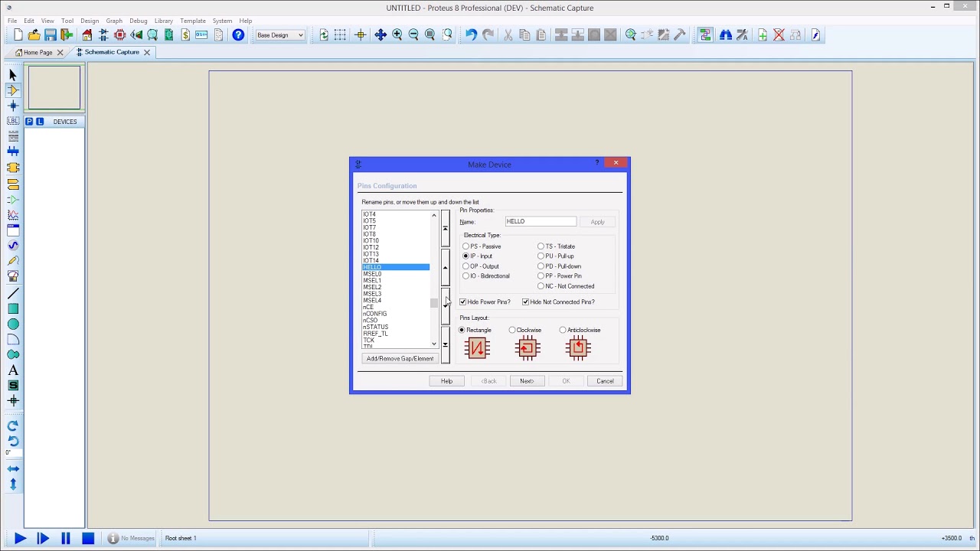Viewport: 980px width, 551px height.
Task: Select TS - Tristate electrical type
Action: 557,246
